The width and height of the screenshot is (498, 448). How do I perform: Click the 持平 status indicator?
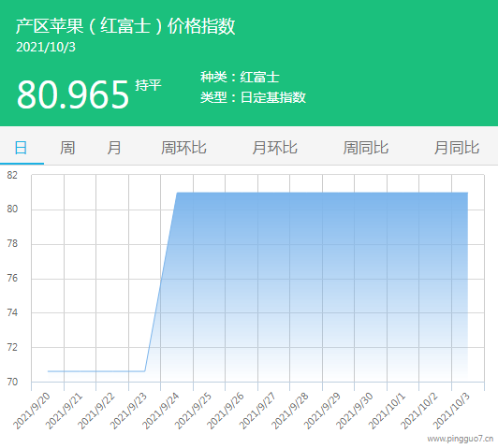148,85
